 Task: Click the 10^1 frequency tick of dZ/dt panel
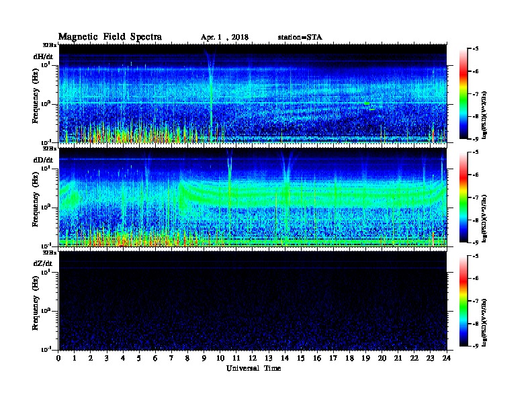[x=46, y=272]
